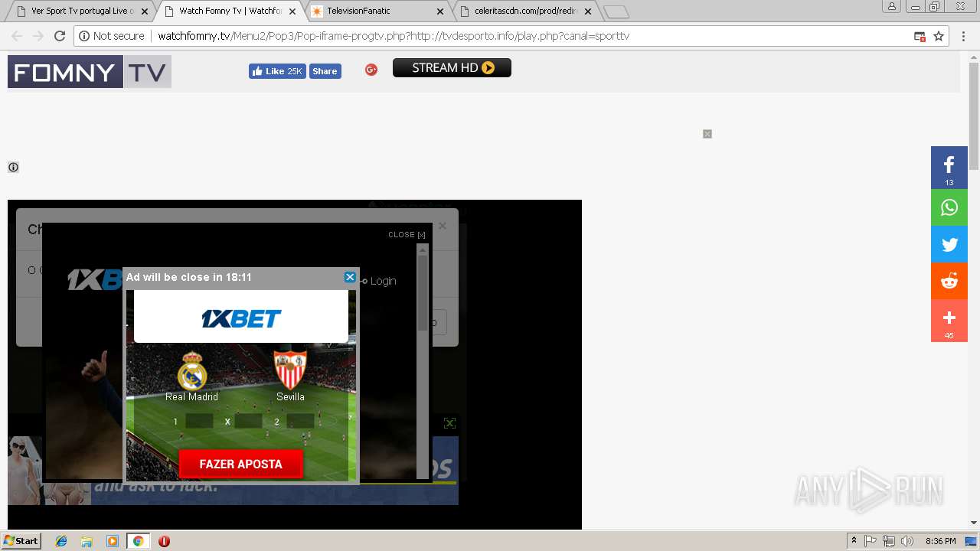Screen dimensions: 980x551
Task: Bookmark this page with star icon
Action: tap(939, 36)
